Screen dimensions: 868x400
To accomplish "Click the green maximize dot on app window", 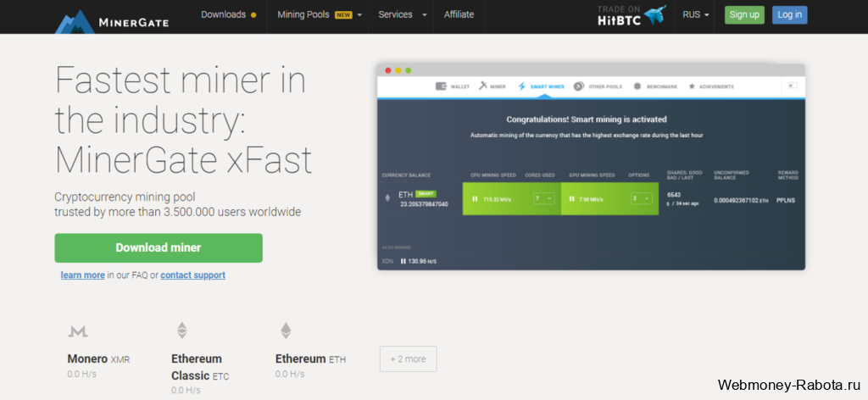I will tap(408, 70).
